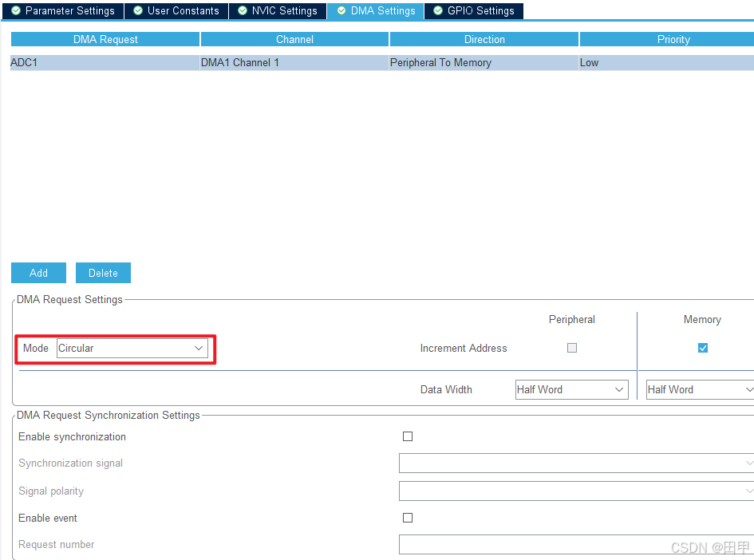Viewport: 754px width, 560px height.
Task: Click the Peripheral To Memory direction cell
Action: [x=484, y=62]
